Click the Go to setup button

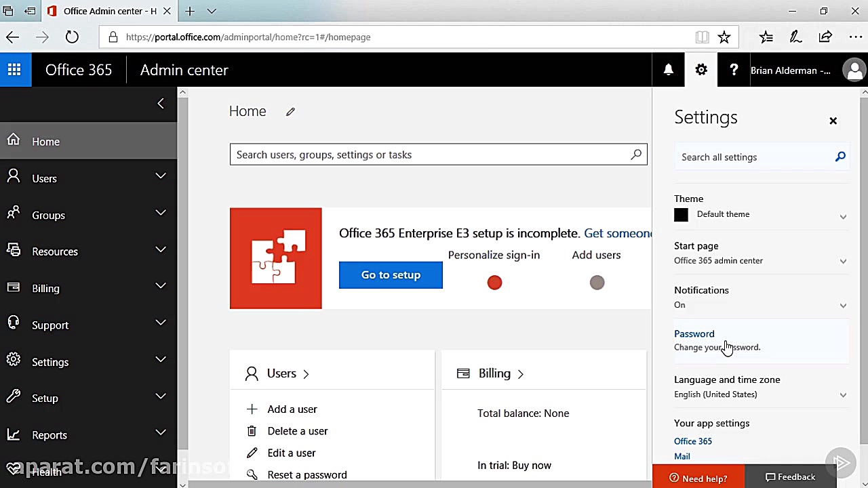[391, 274]
